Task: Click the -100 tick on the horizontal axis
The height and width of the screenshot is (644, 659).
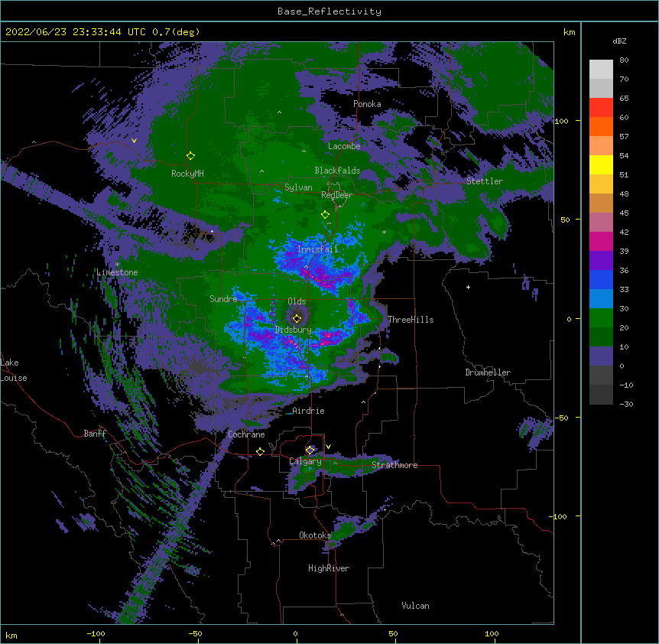Action: pyautogui.click(x=96, y=634)
